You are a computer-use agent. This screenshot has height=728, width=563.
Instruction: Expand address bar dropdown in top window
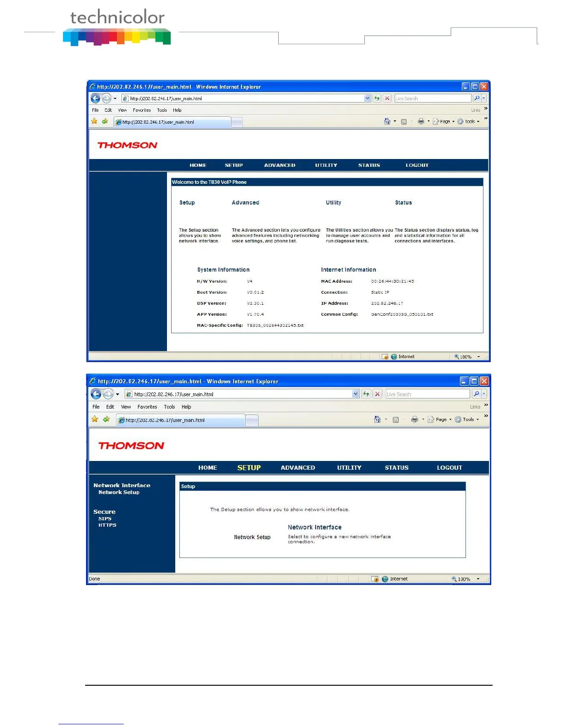[367, 98]
